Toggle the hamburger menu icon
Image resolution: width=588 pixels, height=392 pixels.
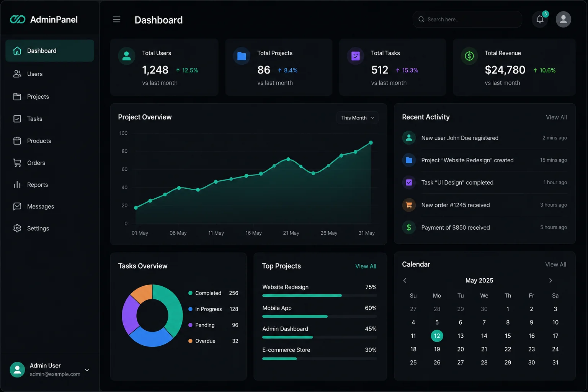click(x=117, y=20)
